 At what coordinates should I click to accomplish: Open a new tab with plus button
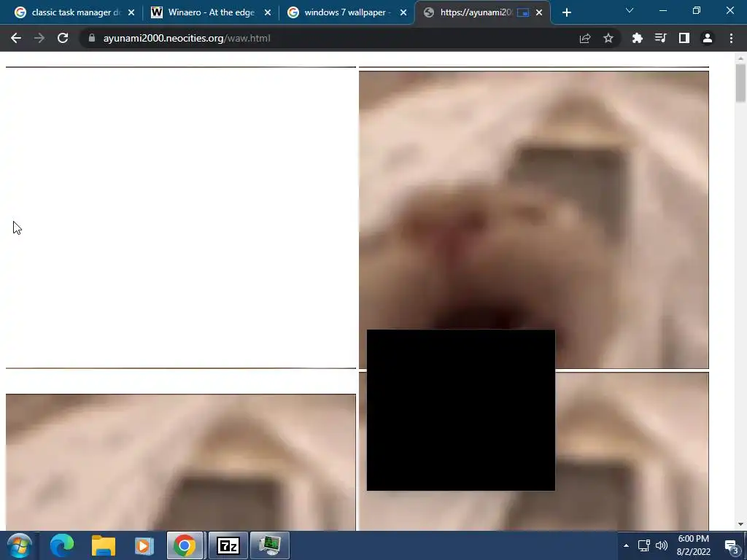[x=566, y=12]
